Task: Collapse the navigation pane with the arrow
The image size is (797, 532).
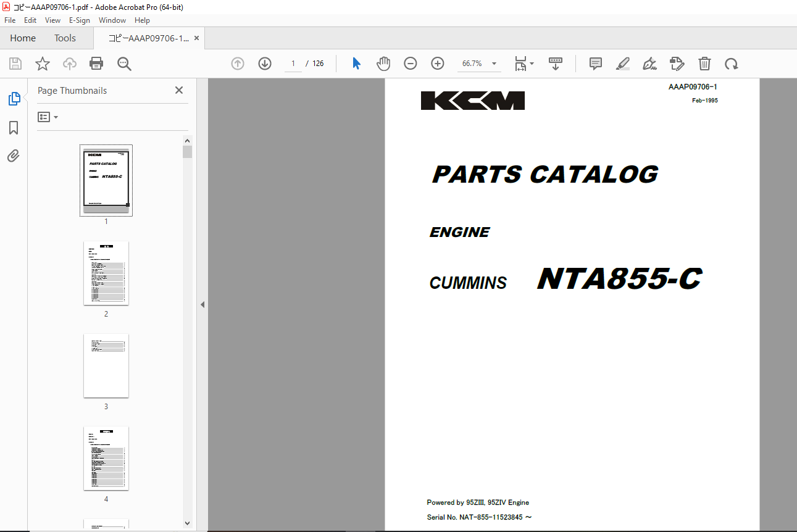Action: [202, 304]
